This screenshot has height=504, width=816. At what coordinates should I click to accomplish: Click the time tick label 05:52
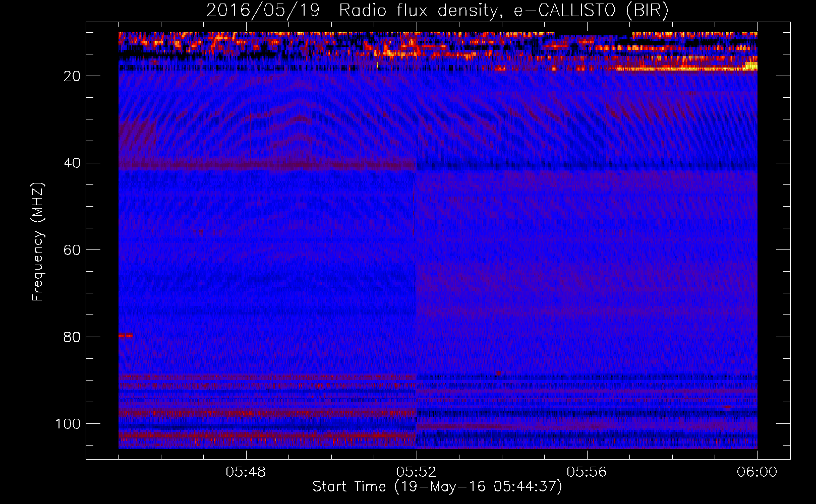coord(417,472)
